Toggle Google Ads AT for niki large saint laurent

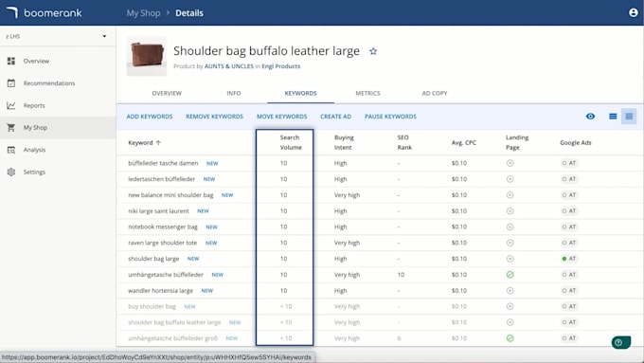click(x=569, y=211)
